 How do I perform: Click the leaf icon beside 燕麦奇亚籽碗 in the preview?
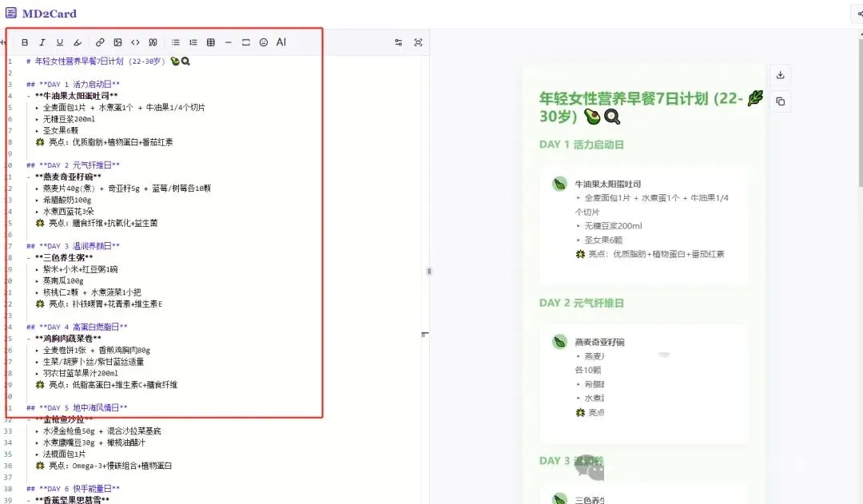[559, 342]
